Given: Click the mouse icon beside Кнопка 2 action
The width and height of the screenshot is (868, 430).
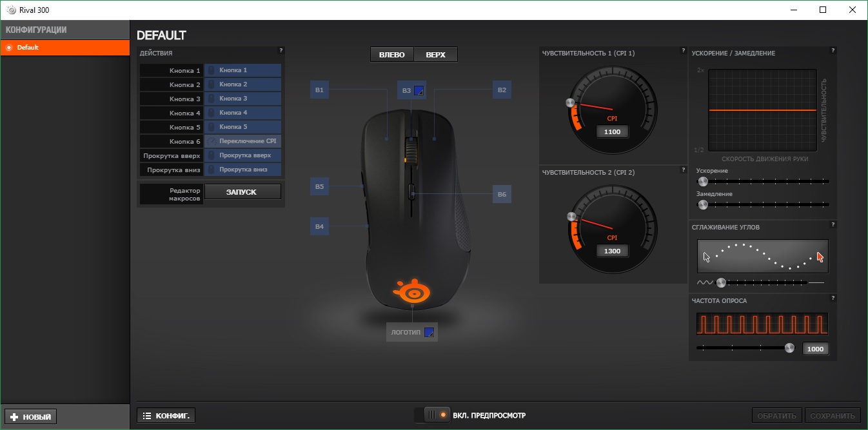Looking at the screenshot, I should (210, 84).
